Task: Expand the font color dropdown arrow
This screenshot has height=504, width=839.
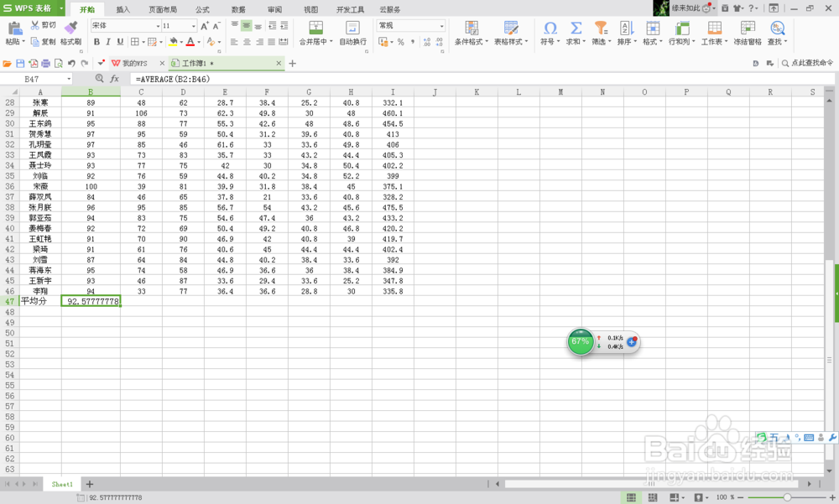Action: 199,42
